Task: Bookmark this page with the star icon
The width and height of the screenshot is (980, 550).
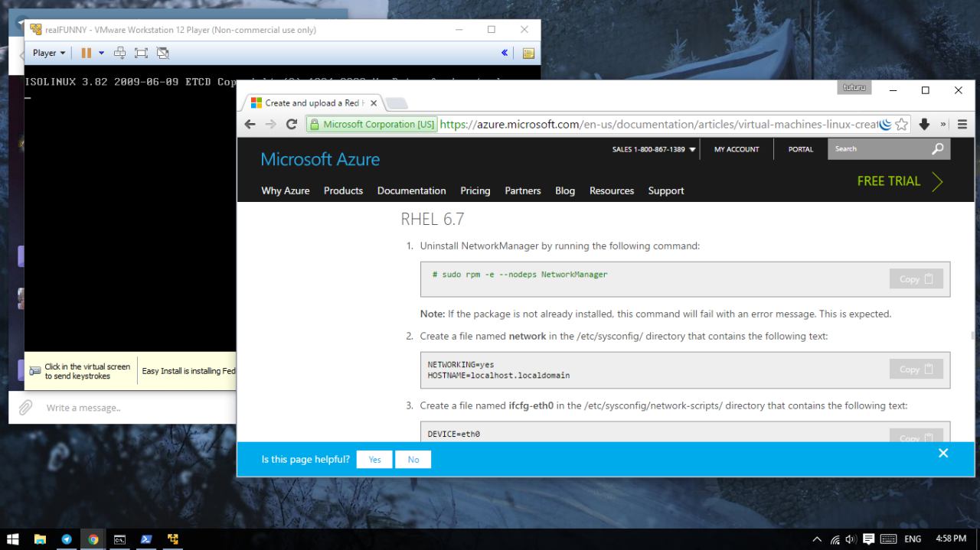Action: pos(901,124)
